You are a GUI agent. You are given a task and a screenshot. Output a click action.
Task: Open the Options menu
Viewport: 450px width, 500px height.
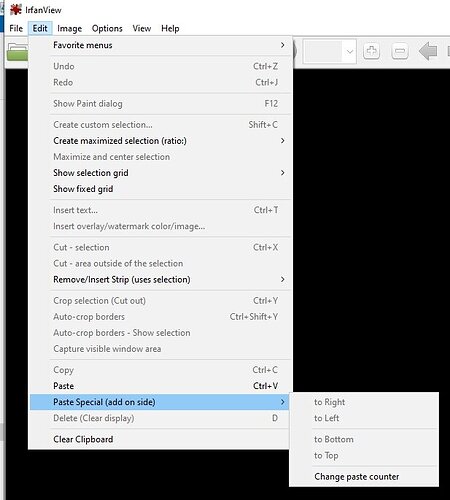click(x=107, y=28)
